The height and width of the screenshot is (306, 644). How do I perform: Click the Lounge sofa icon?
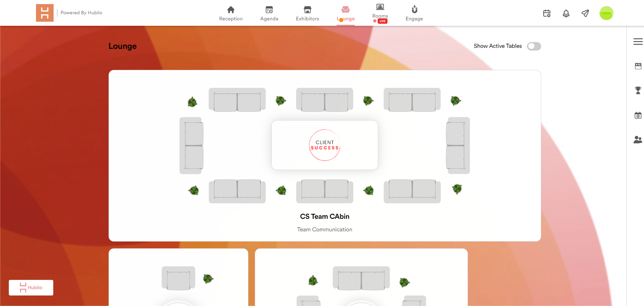coord(345,9)
